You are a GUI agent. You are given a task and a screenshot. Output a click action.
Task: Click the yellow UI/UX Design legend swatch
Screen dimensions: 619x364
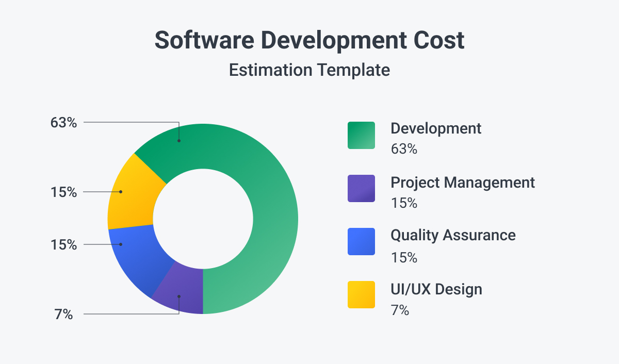click(x=361, y=295)
